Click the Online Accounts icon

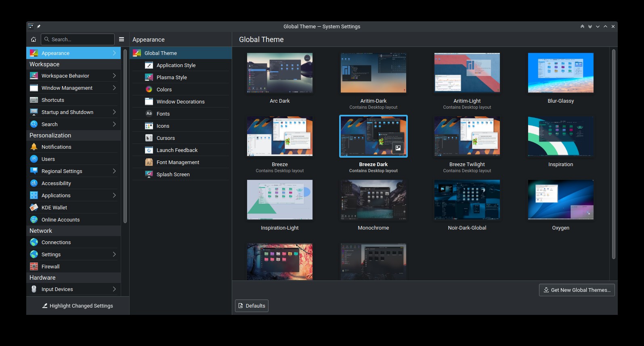[x=34, y=219]
